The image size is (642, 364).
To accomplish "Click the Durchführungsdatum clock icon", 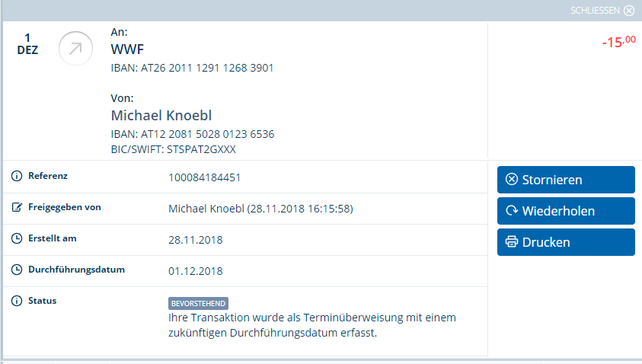I will tap(17, 270).
